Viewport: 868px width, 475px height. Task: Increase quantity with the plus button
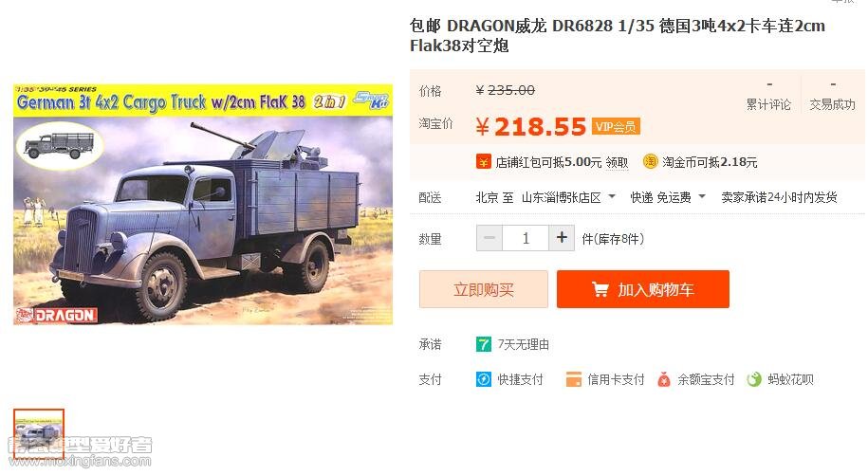pyautogui.click(x=562, y=238)
